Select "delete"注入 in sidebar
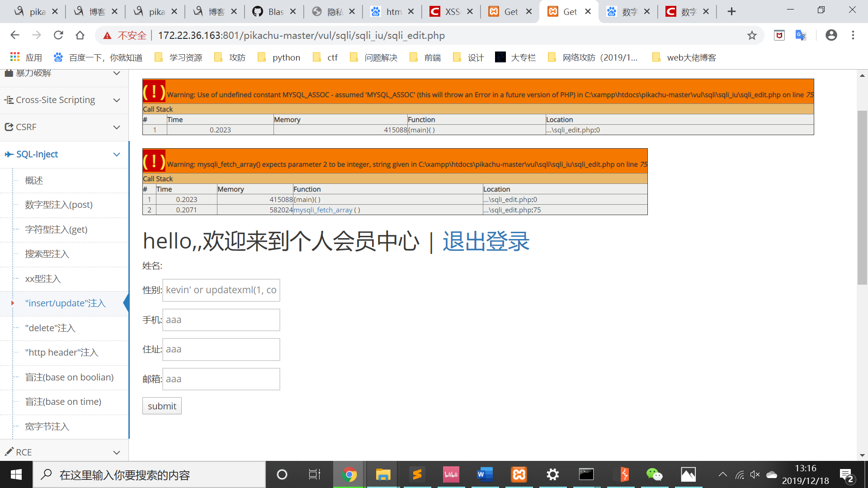868x488 pixels. click(50, 328)
